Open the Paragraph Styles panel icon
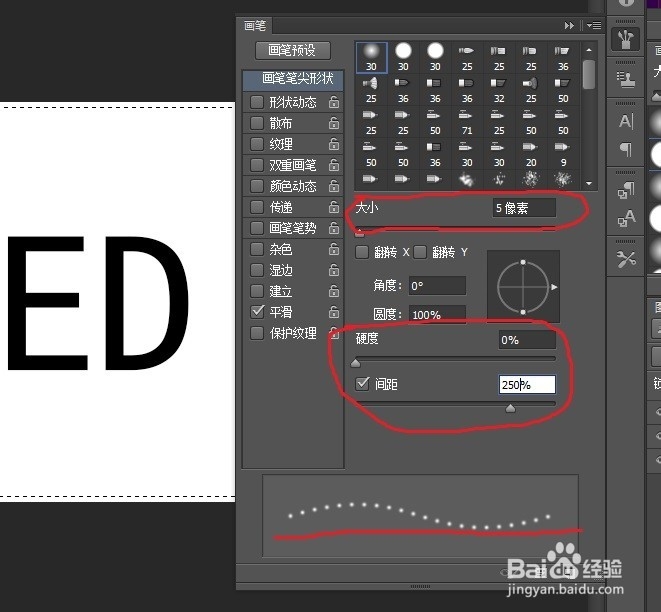Viewport: 661px width, 612px height. tap(626, 190)
